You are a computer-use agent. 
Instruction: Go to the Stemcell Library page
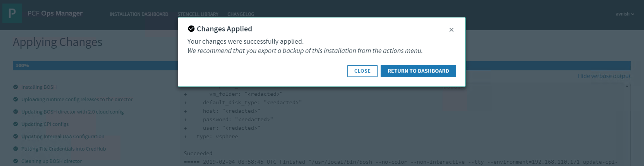pyautogui.click(x=198, y=14)
